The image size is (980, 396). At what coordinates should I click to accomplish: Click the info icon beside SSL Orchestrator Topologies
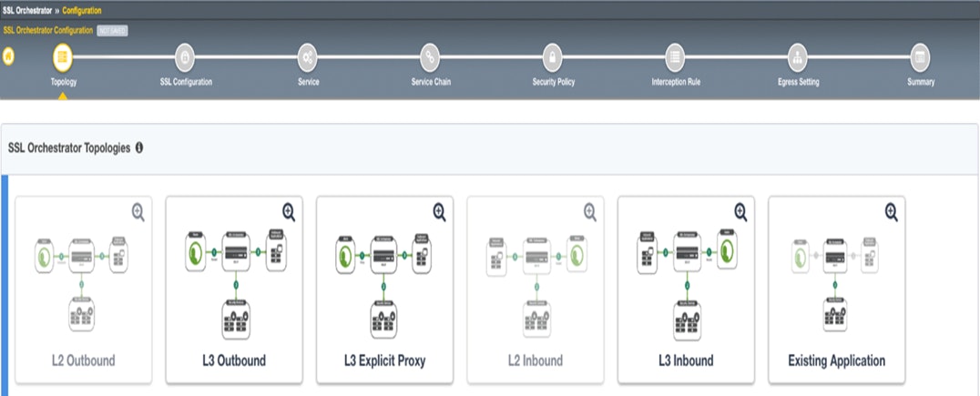pos(139,147)
